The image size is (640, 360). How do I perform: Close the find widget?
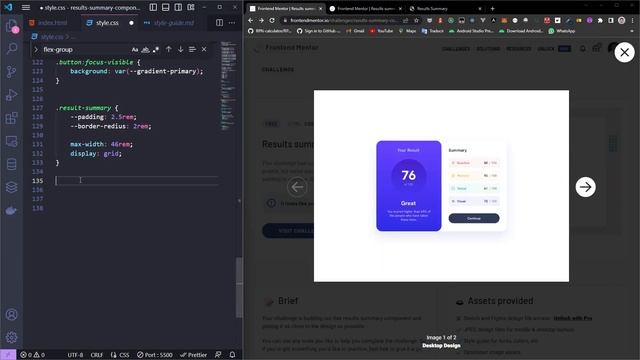(x=204, y=49)
